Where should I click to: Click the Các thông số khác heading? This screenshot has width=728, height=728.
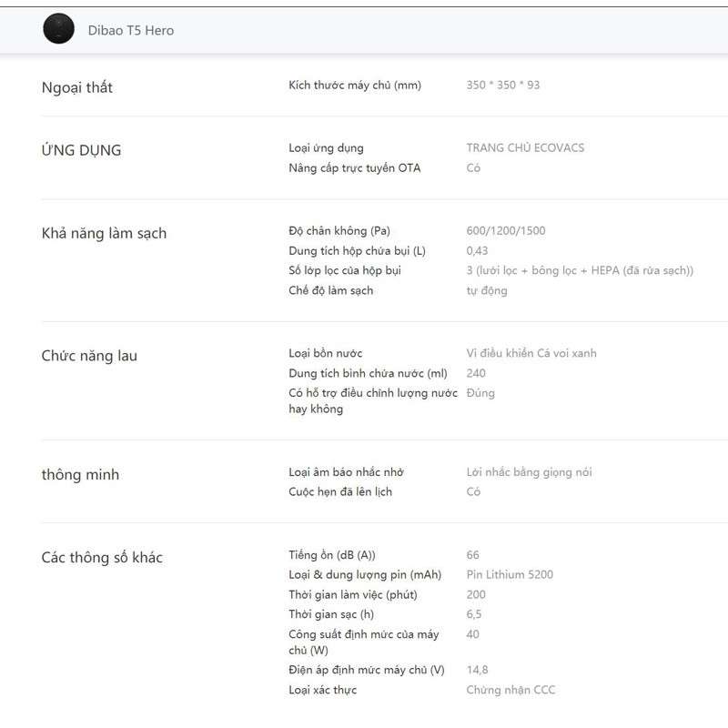[102, 557]
